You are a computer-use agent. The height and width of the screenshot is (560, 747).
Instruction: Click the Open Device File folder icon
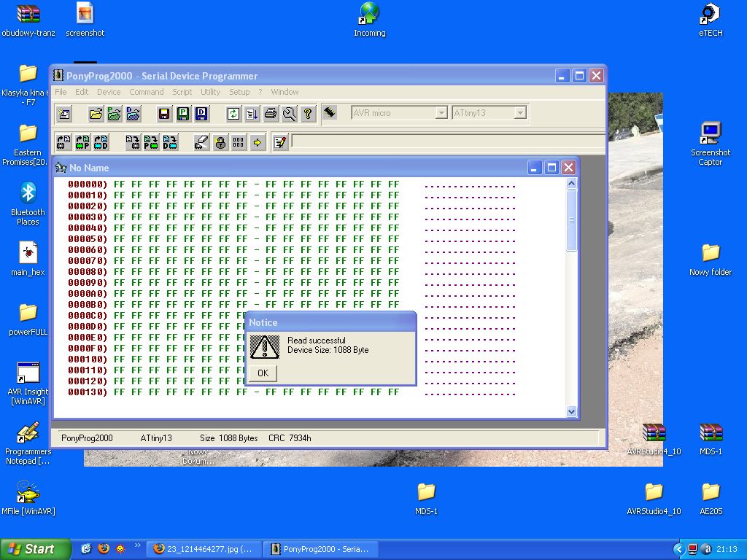[x=96, y=113]
